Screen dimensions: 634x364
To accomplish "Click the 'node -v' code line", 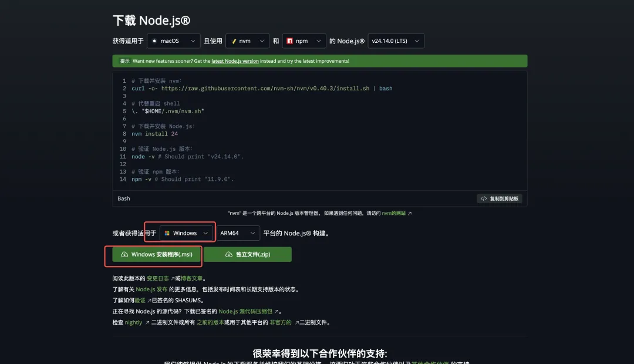I will [188, 157].
